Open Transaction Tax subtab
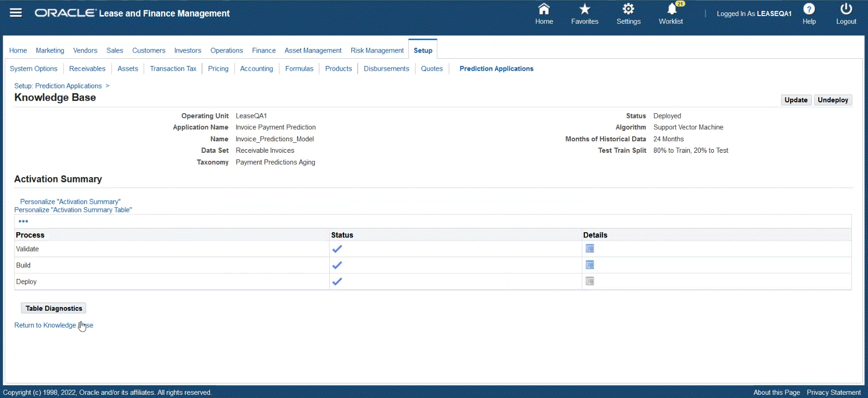This screenshot has height=398, width=868. (173, 69)
